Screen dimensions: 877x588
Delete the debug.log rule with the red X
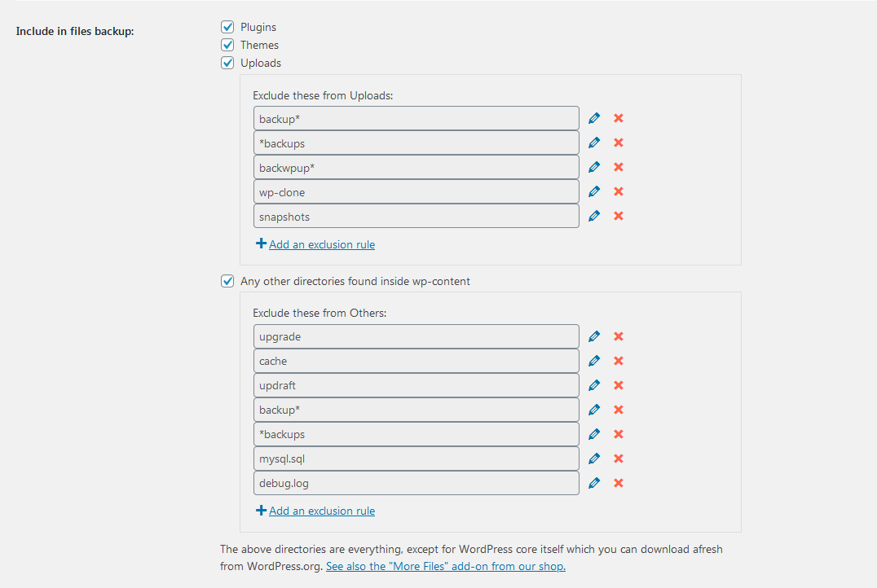pos(618,482)
